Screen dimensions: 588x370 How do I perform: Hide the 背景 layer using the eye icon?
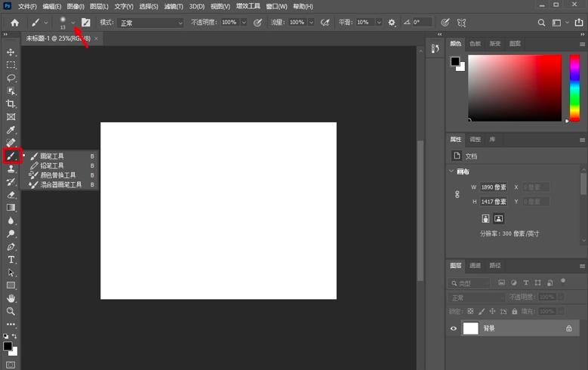click(454, 328)
